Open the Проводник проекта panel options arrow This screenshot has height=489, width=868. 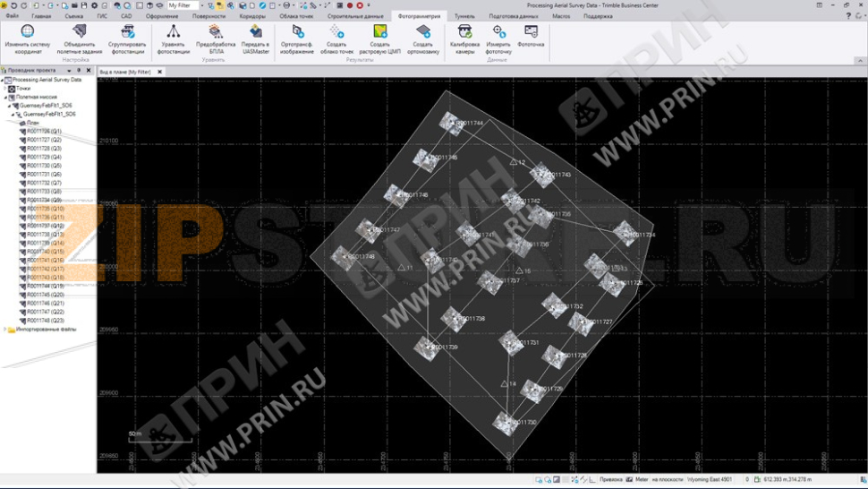click(69, 71)
